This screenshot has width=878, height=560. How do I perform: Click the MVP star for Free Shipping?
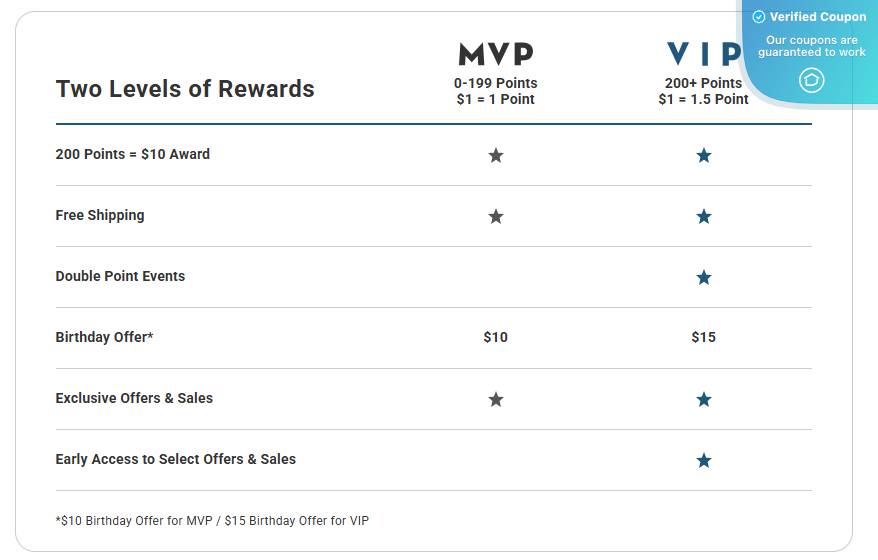point(496,216)
